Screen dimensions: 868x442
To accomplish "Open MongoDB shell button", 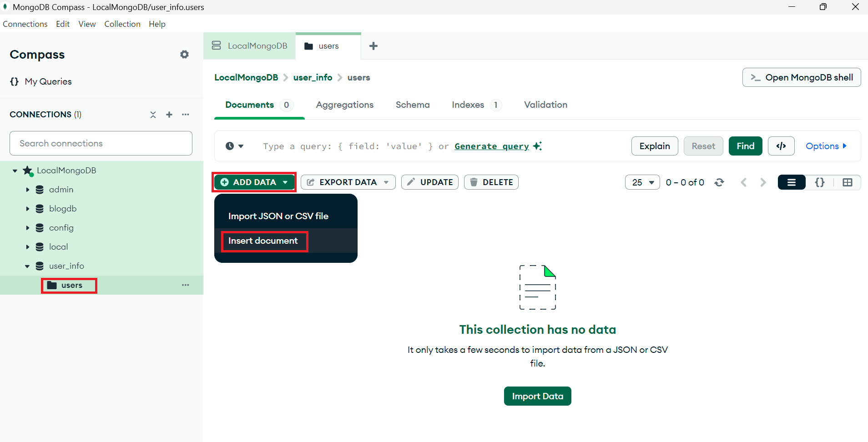I will 802,77.
